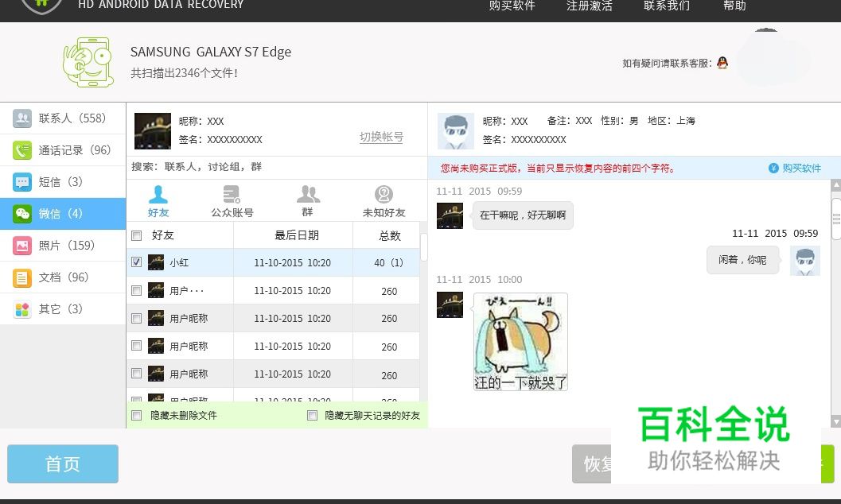
Task: Check the third 用户昵称 row checkbox
Action: click(137, 374)
